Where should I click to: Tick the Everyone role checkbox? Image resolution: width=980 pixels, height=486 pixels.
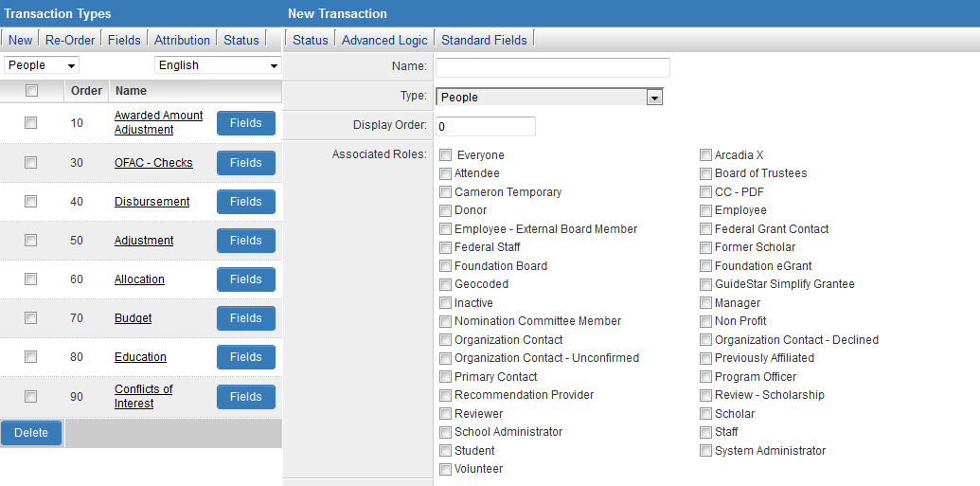coord(446,155)
